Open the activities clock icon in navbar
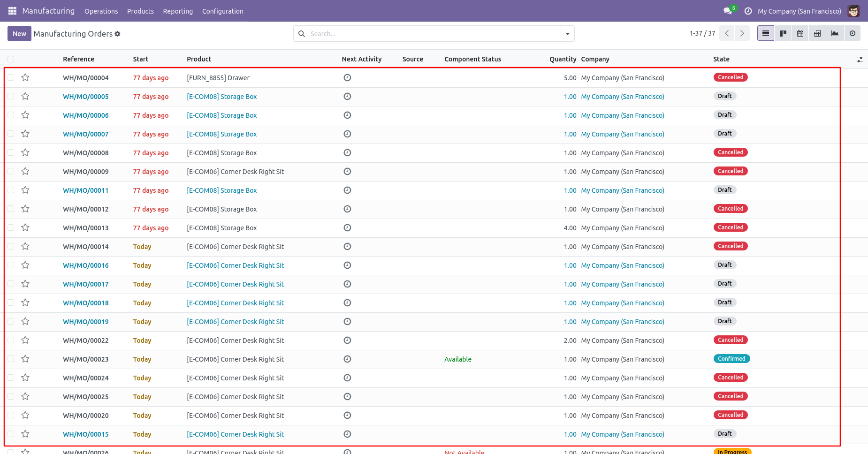Viewport: 868px width, 454px height. click(x=748, y=11)
